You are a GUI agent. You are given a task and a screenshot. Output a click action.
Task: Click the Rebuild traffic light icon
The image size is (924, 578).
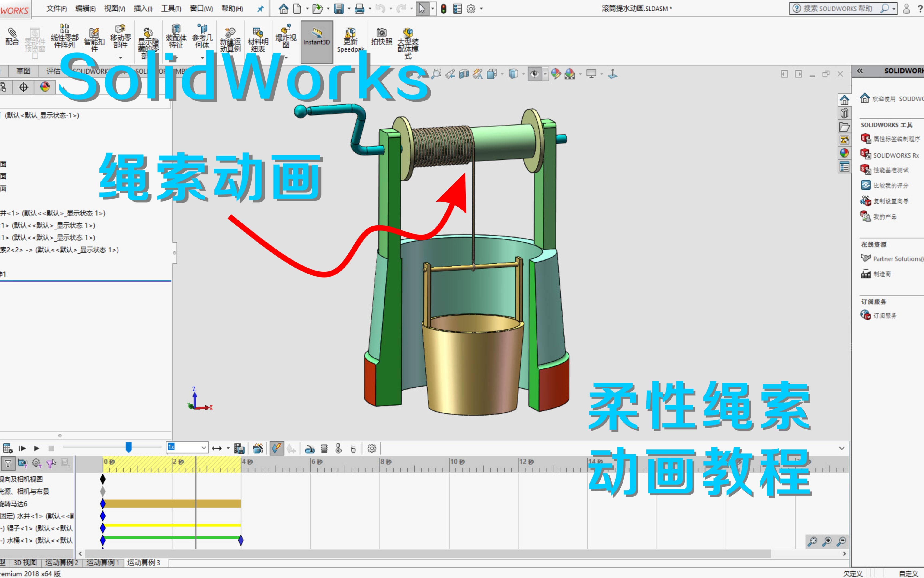(x=443, y=8)
